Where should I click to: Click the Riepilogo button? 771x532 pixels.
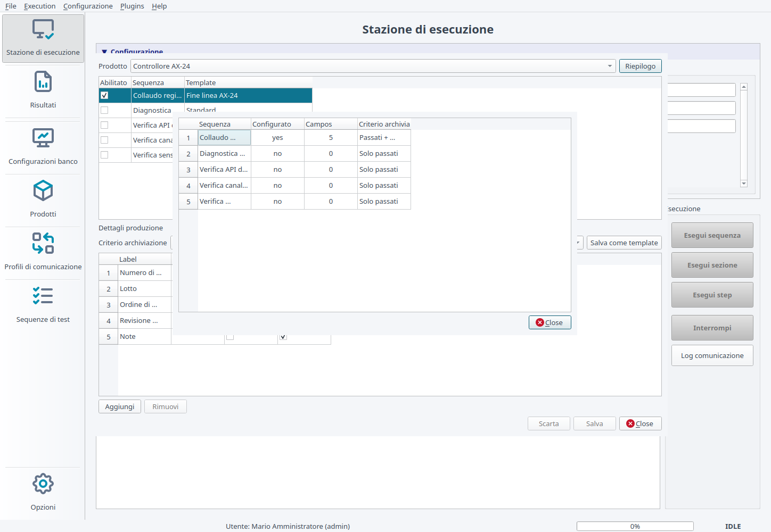tap(641, 66)
